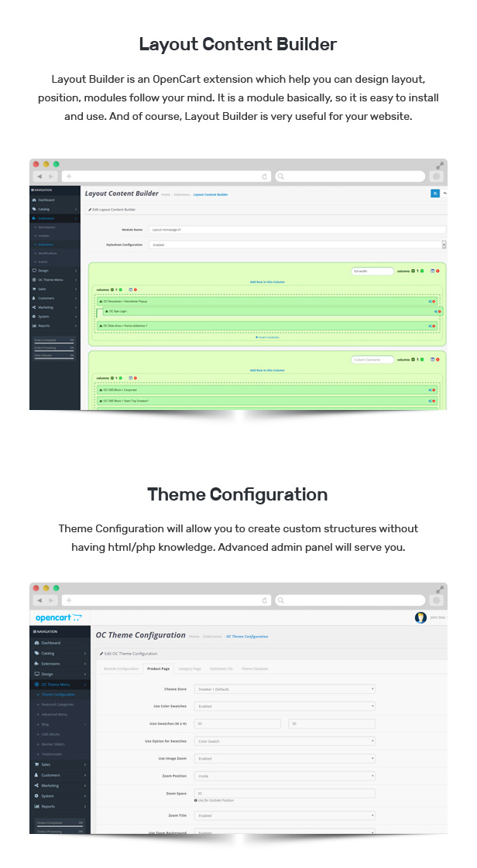477x868 pixels.
Task: Switch to the Category Page tab
Action: (190, 668)
